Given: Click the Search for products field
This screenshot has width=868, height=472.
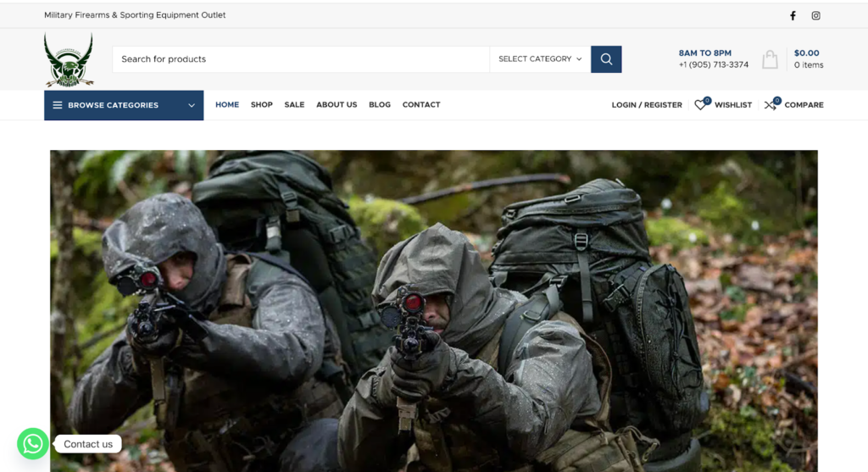Looking at the screenshot, I should coord(301,59).
